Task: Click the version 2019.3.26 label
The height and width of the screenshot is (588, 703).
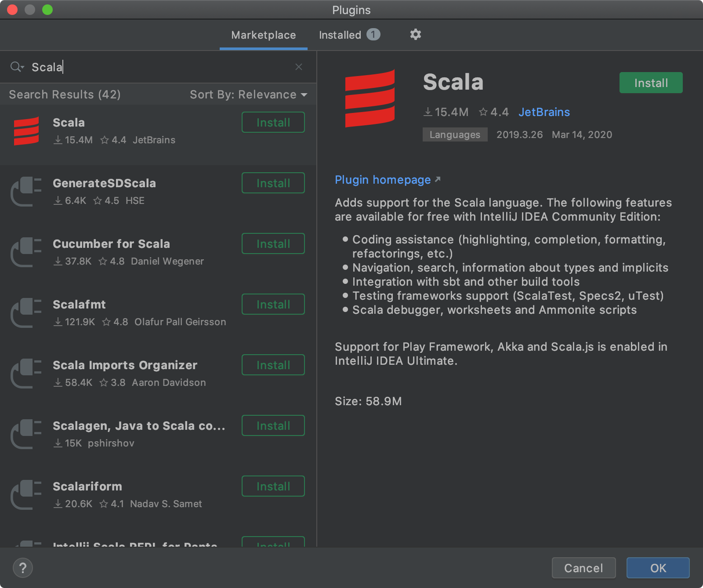Action: point(519,134)
